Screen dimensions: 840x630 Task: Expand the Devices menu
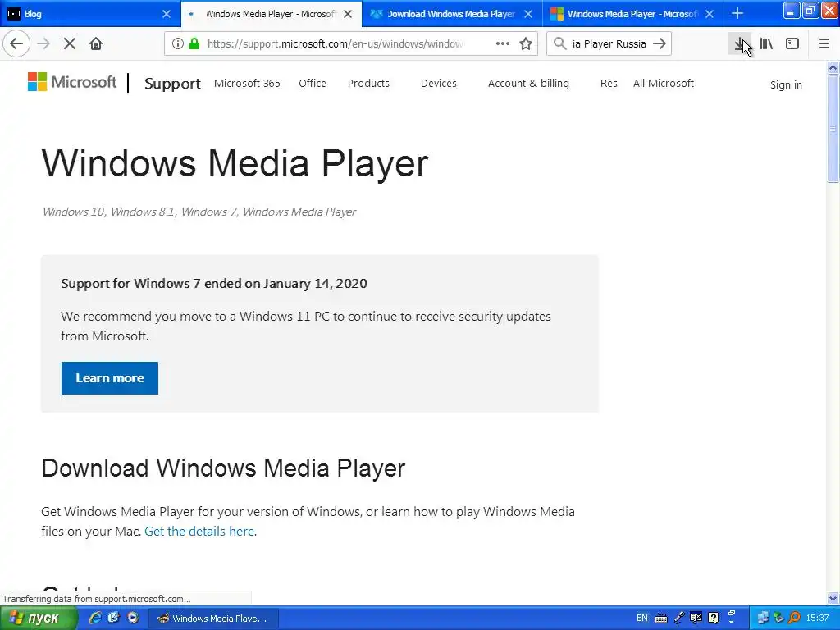[439, 84]
